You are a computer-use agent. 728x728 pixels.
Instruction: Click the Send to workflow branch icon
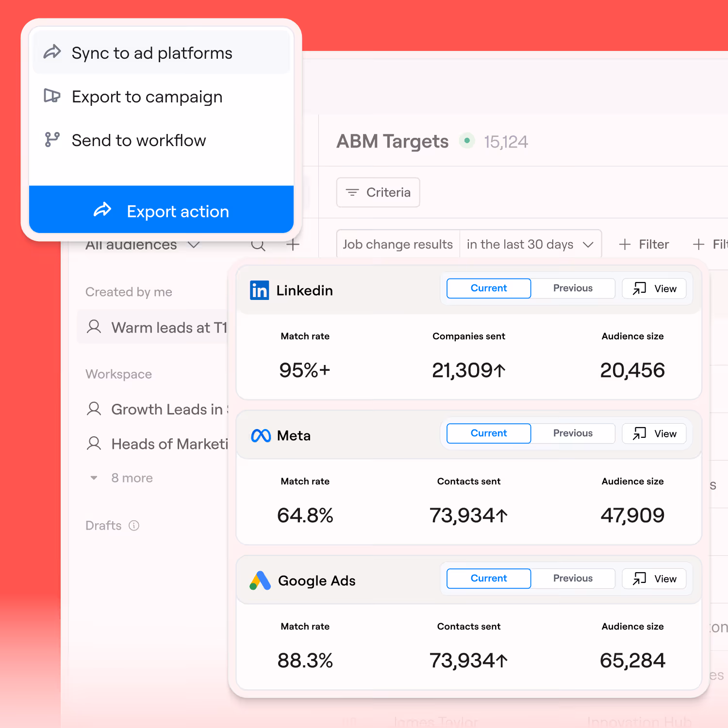(x=52, y=140)
